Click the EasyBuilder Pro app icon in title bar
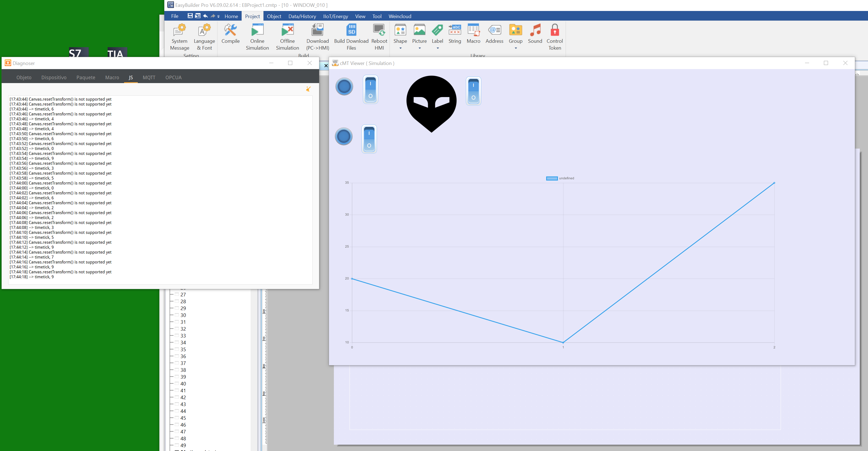The image size is (868, 451). (170, 5)
